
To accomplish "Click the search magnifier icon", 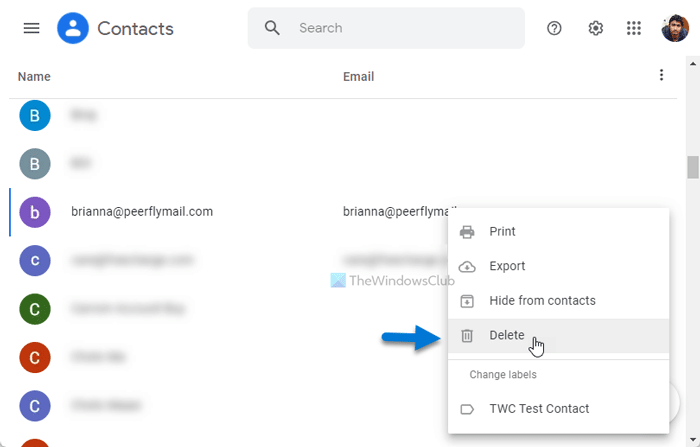I will click(272, 28).
